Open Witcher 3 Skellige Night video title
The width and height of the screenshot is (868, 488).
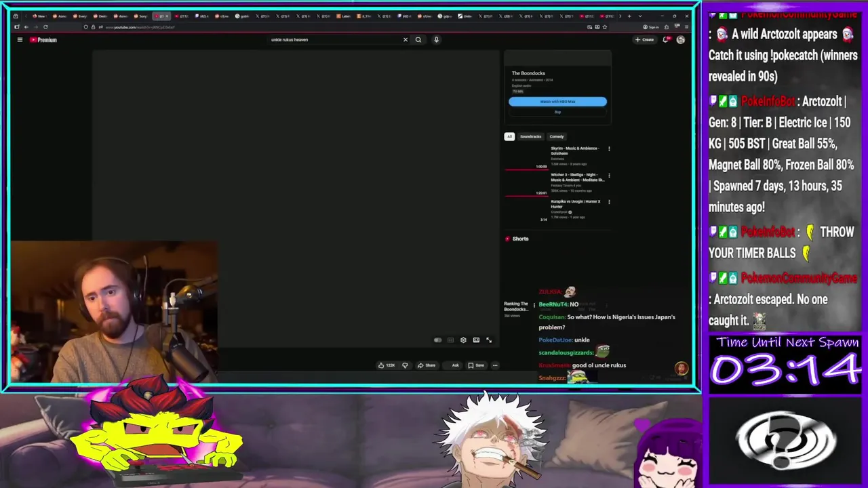[577, 177]
